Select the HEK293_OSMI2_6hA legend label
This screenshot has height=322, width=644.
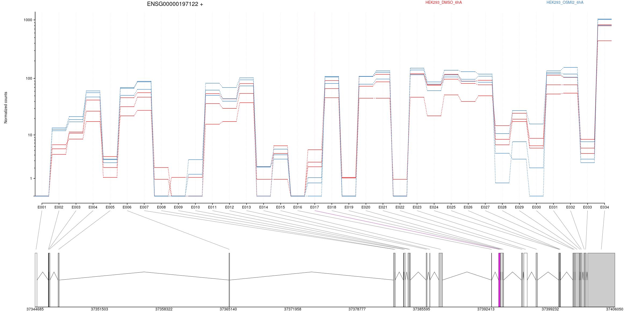coord(565,2)
